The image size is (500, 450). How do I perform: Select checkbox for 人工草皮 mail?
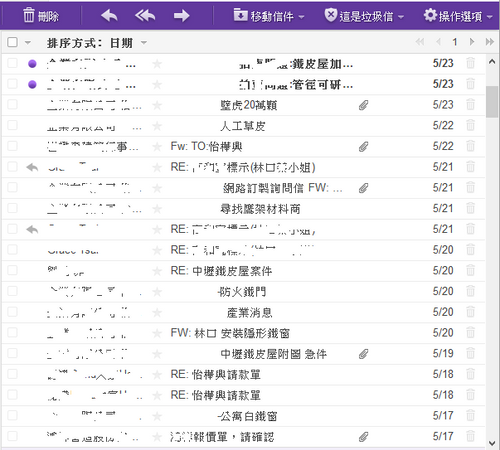pyautogui.click(x=12, y=125)
